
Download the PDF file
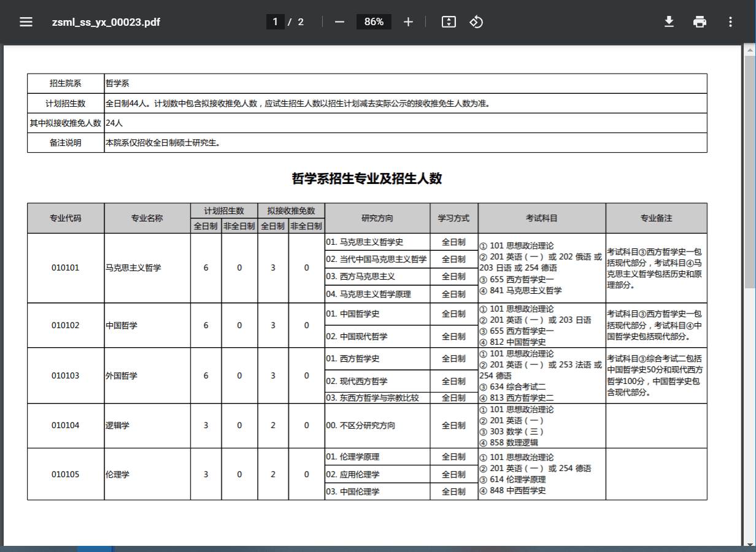(x=669, y=22)
